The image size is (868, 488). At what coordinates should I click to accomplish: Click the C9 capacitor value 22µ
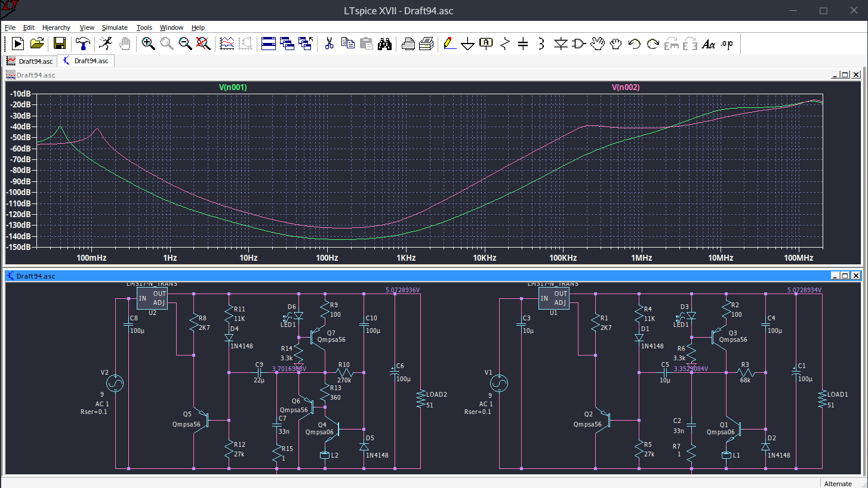coord(258,380)
